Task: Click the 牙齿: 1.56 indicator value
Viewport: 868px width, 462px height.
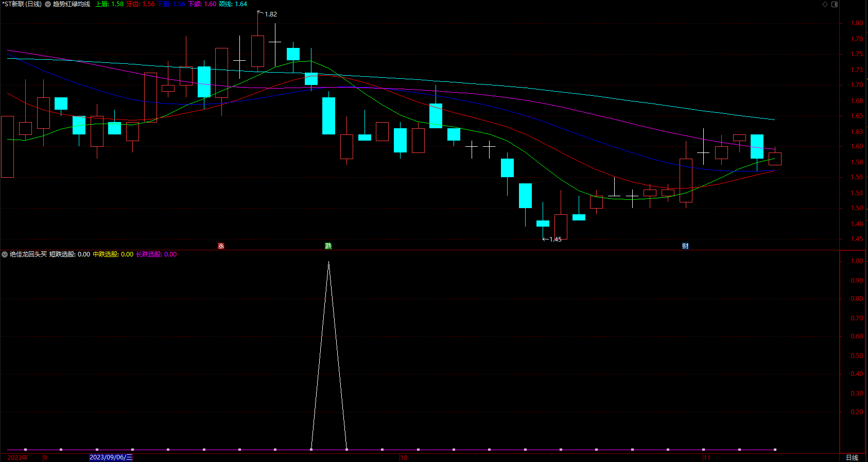Action: coord(140,4)
